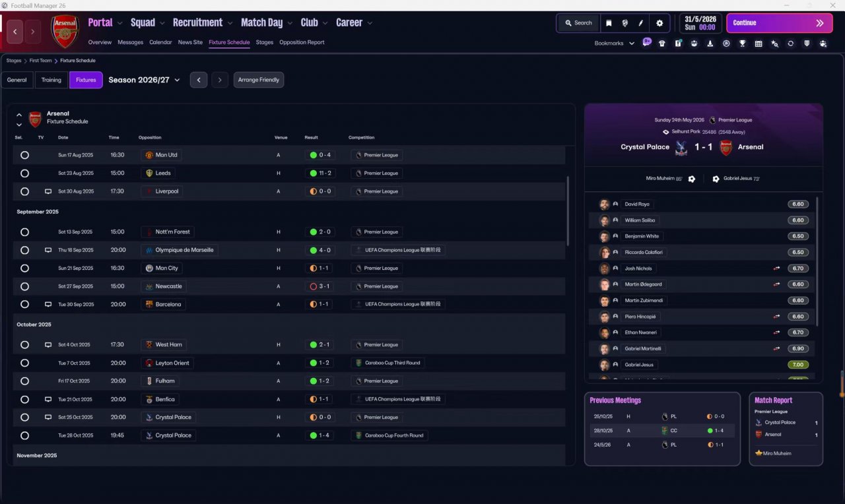Click the substitution icon on Josh Nichols row
The image size is (845, 504).
point(777,268)
